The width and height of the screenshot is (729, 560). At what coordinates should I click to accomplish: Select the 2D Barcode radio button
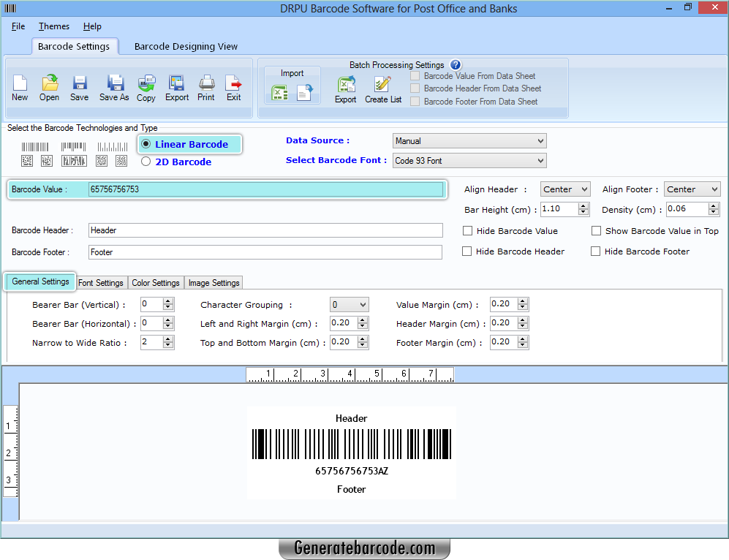point(146,162)
